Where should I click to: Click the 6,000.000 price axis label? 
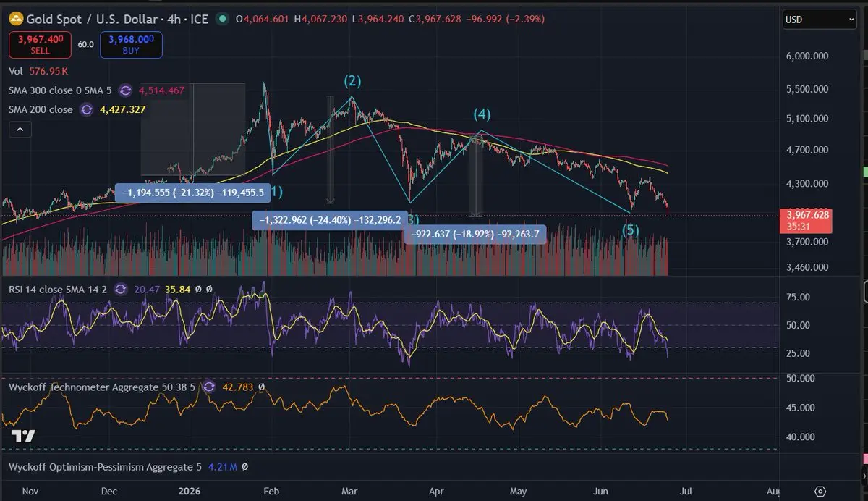tap(809, 56)
